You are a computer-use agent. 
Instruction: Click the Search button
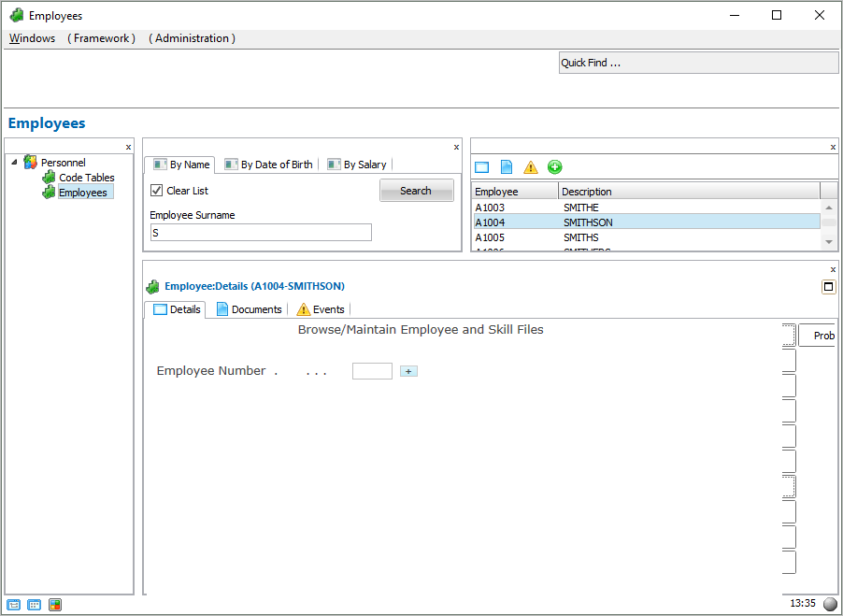(x=416, y=191)
